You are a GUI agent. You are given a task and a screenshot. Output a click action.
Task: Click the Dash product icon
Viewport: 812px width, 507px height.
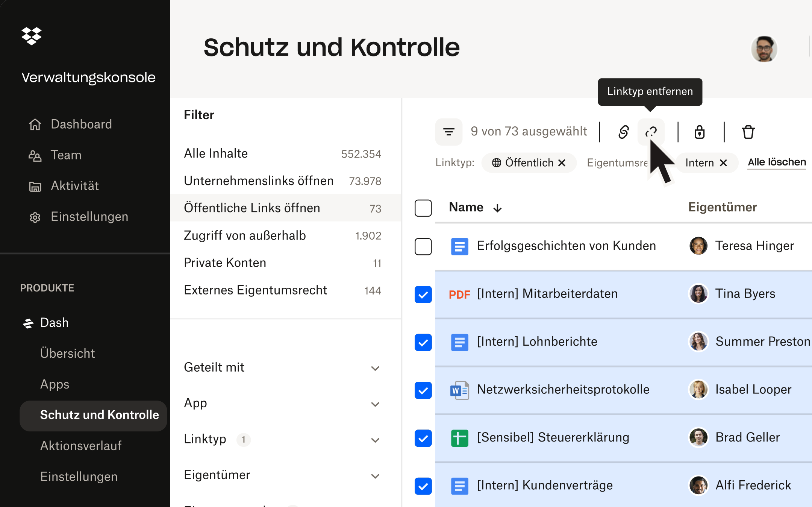point(28,323)
